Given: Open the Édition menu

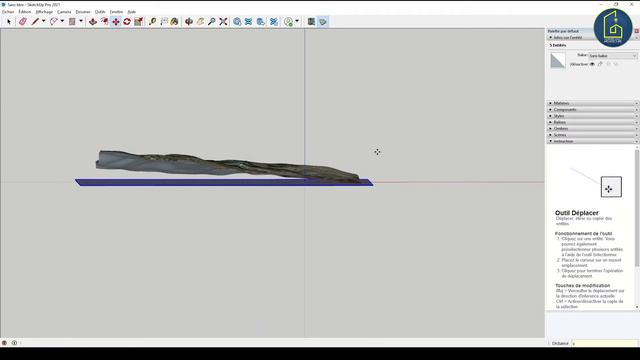Looking at the screenshot, I should point(25,12).
